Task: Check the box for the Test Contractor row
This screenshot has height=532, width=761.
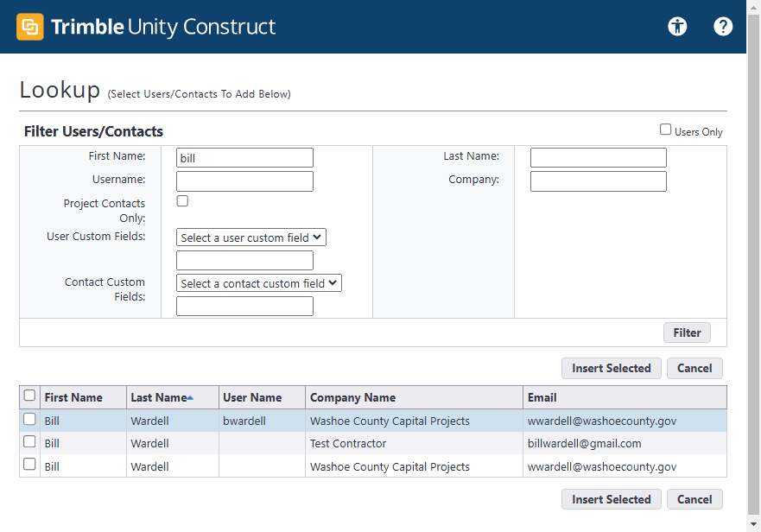Action: click(29, 441)
